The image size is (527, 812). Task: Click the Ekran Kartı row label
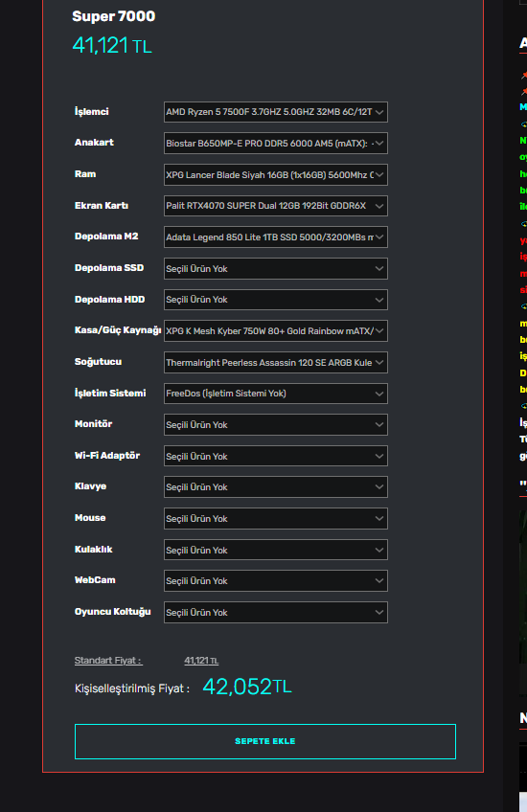[x=102, y=206]
